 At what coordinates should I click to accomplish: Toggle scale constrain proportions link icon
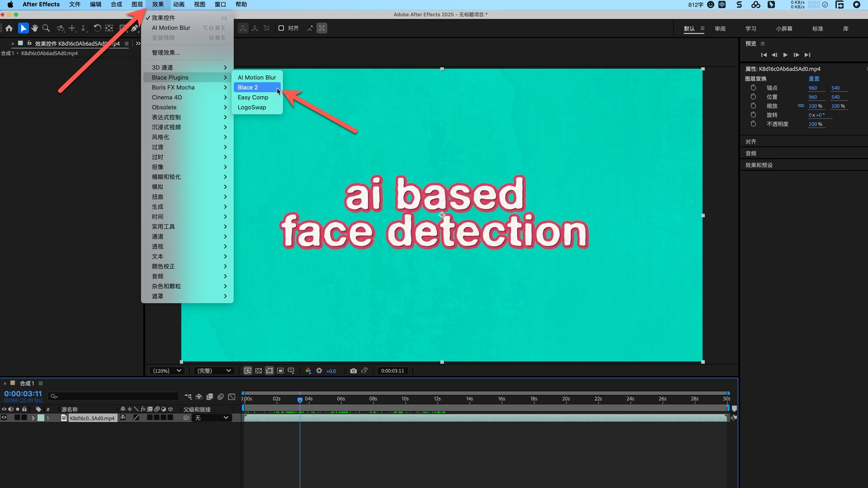pyautogui.click(x=801, y=106)
